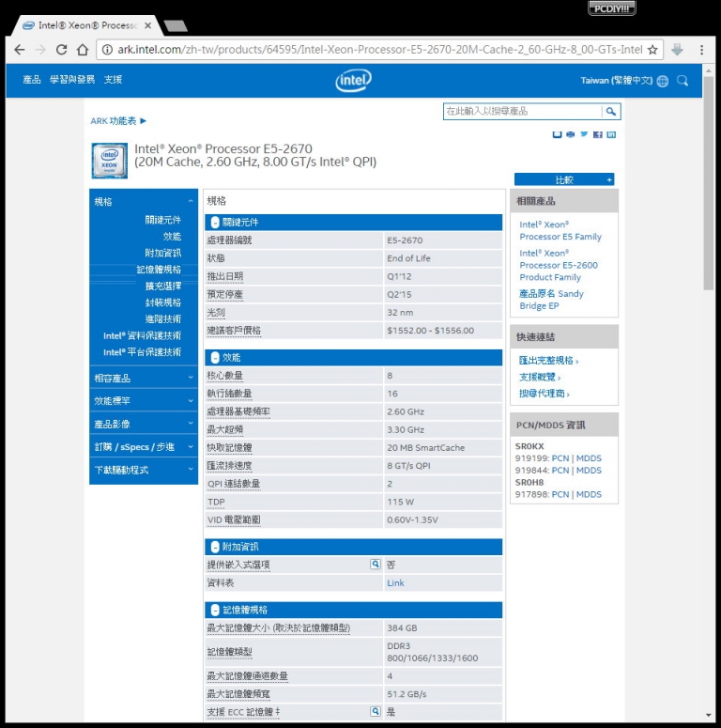Show info for 提供嵌入式選項 magnifier icon
Screen dimensions: 721x728
375,565
